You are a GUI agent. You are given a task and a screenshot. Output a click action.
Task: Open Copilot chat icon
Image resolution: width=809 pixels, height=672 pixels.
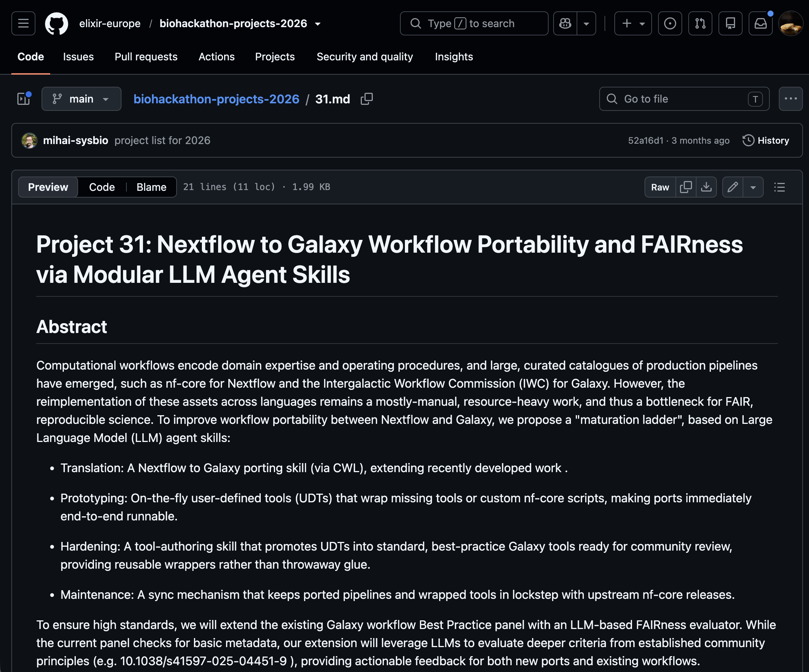565,23
